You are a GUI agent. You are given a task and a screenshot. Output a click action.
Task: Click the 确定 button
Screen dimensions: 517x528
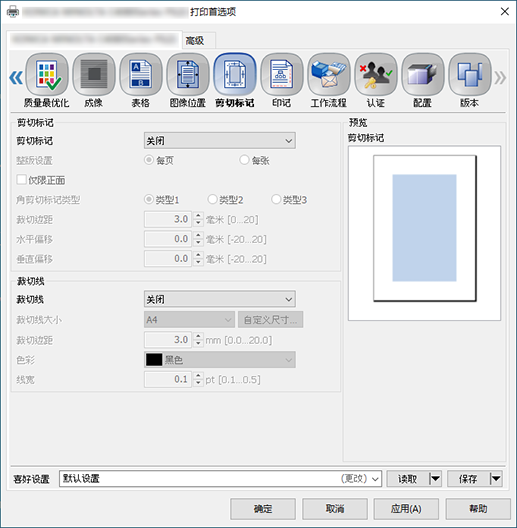tap(263, 508)
